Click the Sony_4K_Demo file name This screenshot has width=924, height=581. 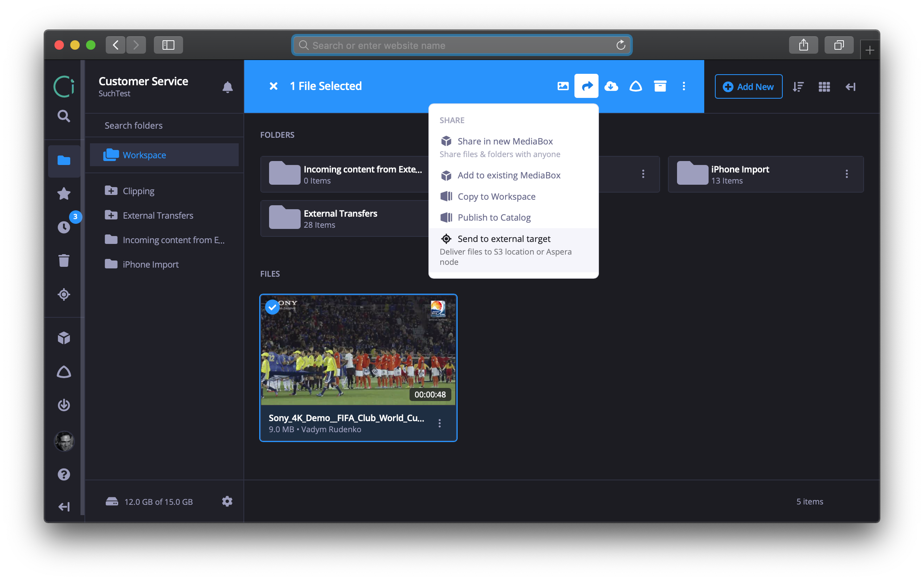pyautogui.click(x=346, y=418)
